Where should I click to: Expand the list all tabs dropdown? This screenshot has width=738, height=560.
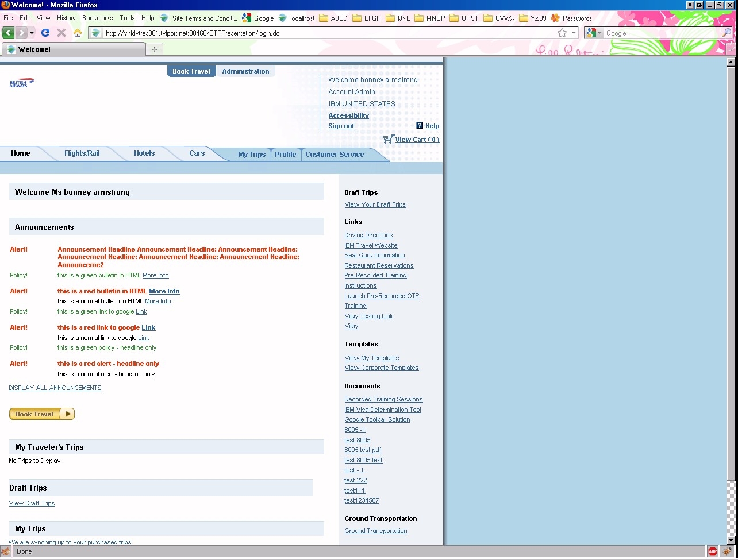point(731,49)
